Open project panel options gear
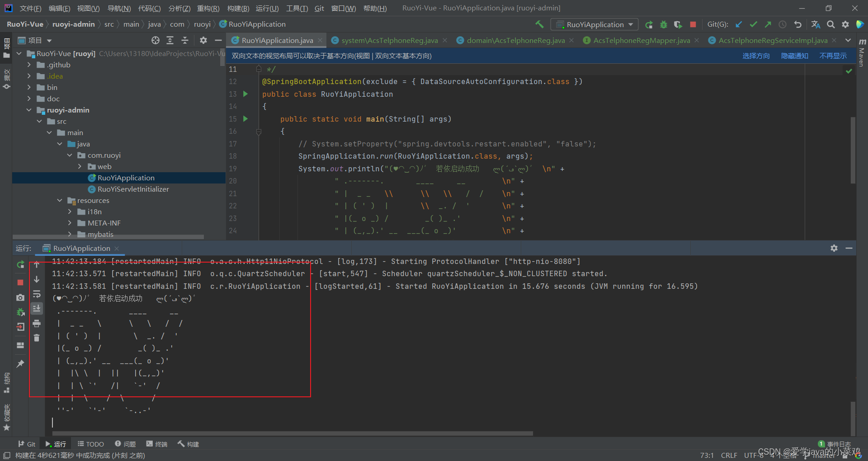 pyautogui.click(x=203, y=40)
